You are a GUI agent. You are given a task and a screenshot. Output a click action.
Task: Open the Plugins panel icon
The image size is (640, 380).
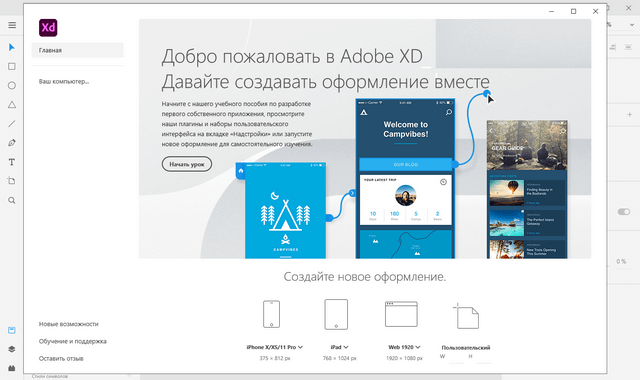click(x=12, y=368)
